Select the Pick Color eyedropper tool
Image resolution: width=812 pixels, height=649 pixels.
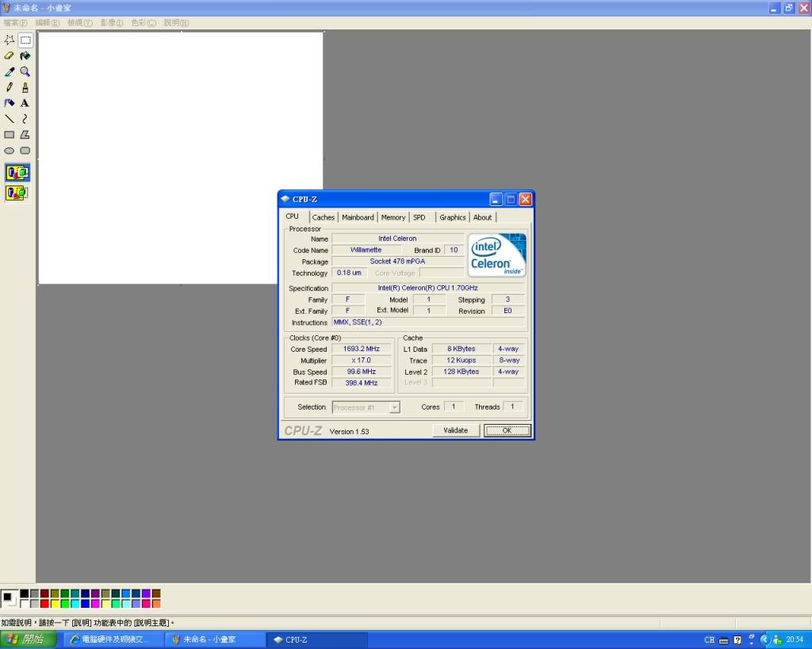[10, 71]
